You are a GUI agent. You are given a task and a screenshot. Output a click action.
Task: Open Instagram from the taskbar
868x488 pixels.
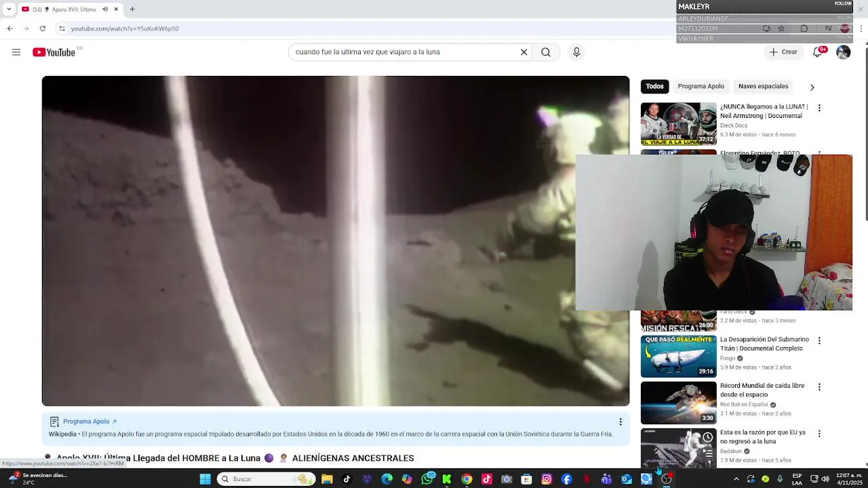pos(547,479)
